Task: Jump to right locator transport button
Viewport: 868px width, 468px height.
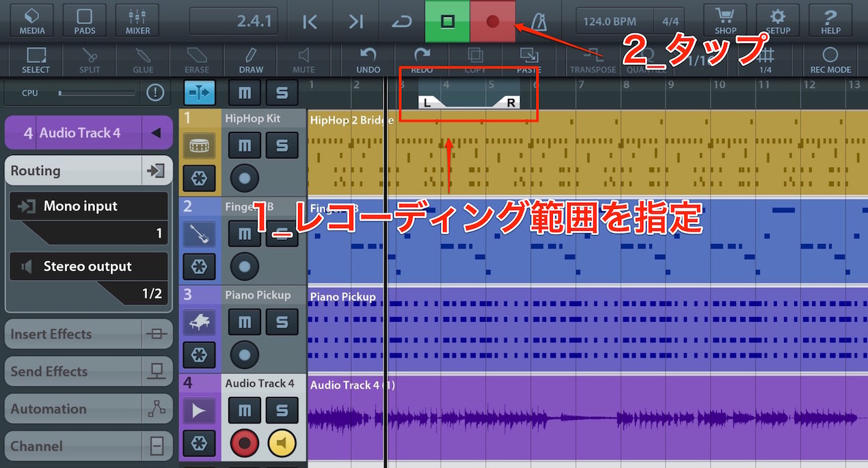Action: pyautogui.click(x=355, y=22)
